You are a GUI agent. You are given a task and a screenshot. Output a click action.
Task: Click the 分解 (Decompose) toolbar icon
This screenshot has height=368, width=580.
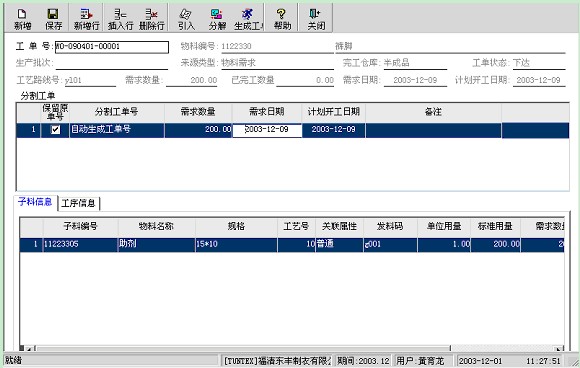click(217, 19)
